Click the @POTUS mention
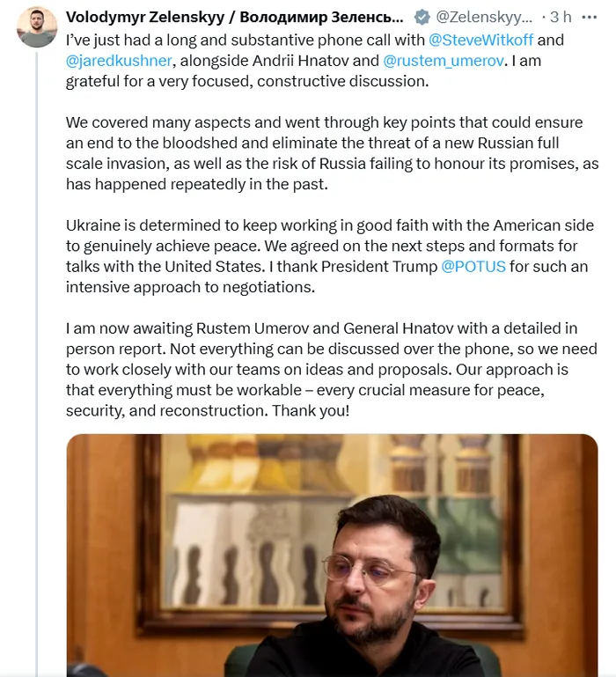 473,267
